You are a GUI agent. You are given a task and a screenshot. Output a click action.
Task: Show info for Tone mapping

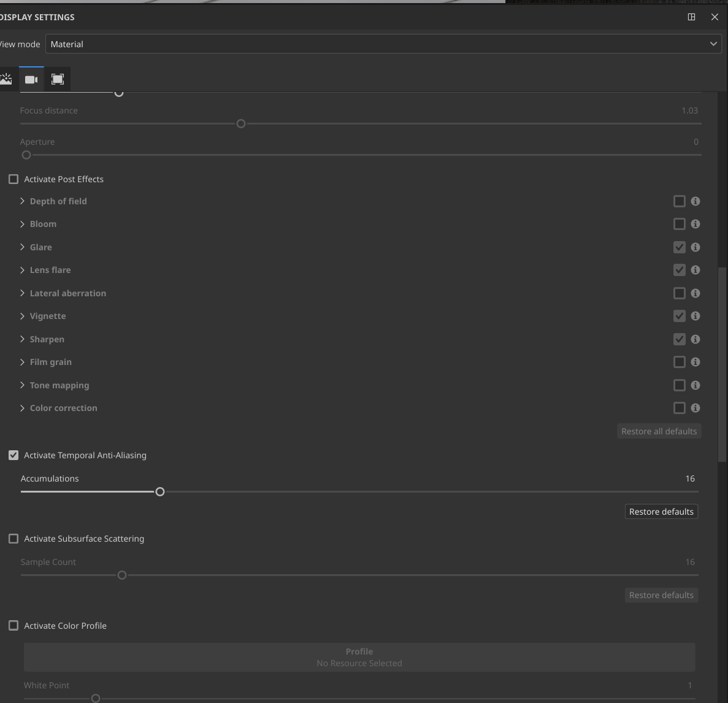[695, 385]
